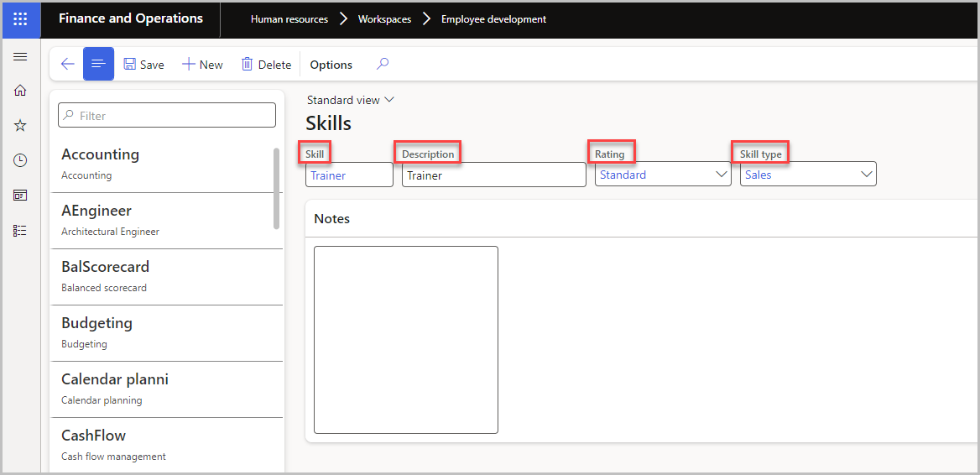Image resolution: width=980 pixels, height=475 pixels.
Task: Open Workspaces icon in sidebar
Action: coord(20,196)
